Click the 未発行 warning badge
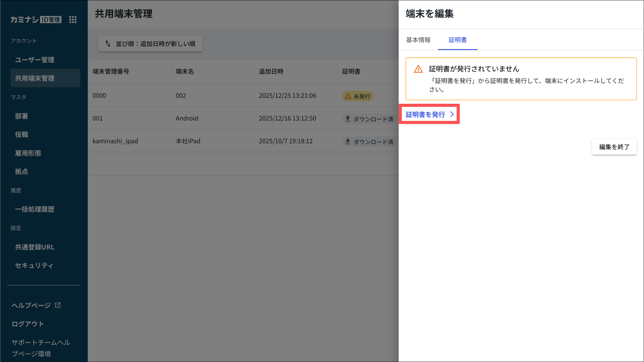Image resolution: width=644 pixels, height=362 pixels. tap(358, 96)
